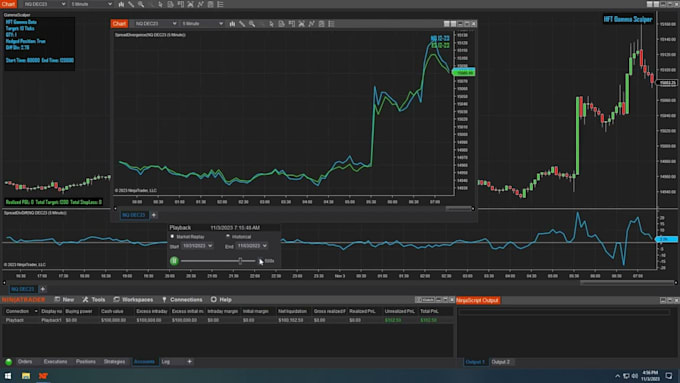Select the Historical radio button
Image resolution: width=680 pixels, height=383 pixels.
(228, 236)
